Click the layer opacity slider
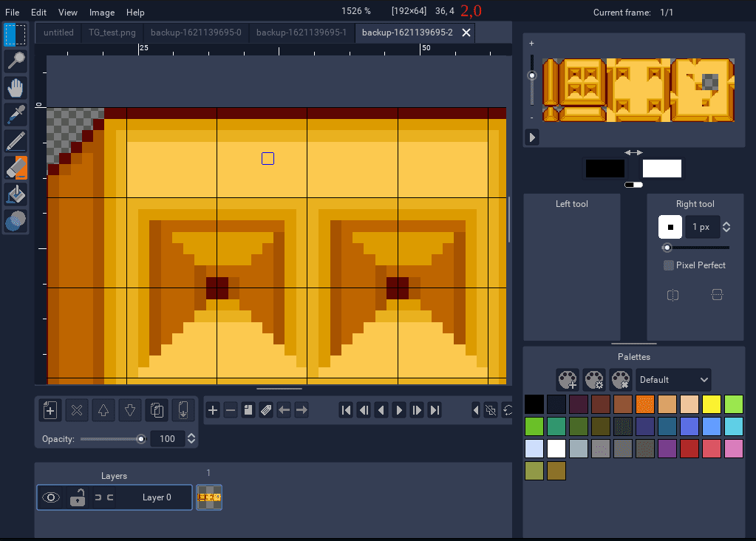 pos(113,439)
